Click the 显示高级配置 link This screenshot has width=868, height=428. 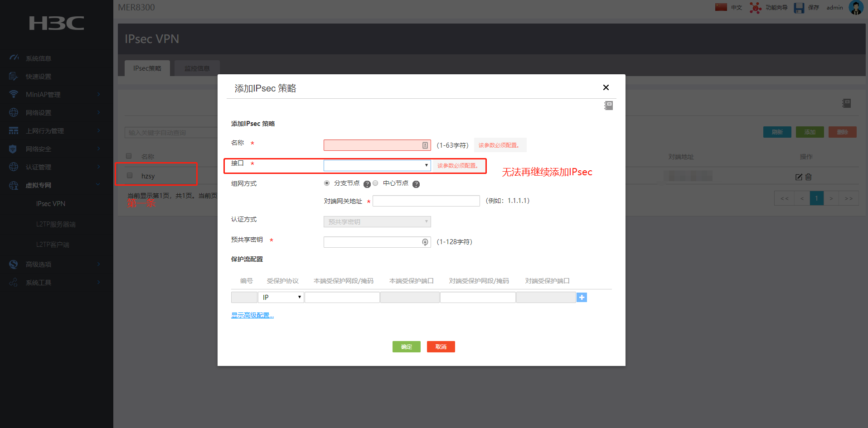tap(252, 315)
